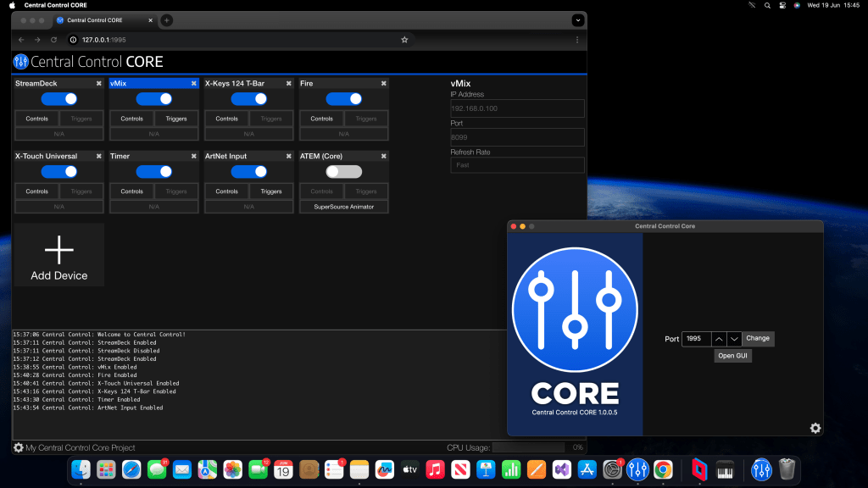Open vMix Triggers

point(176,119)
